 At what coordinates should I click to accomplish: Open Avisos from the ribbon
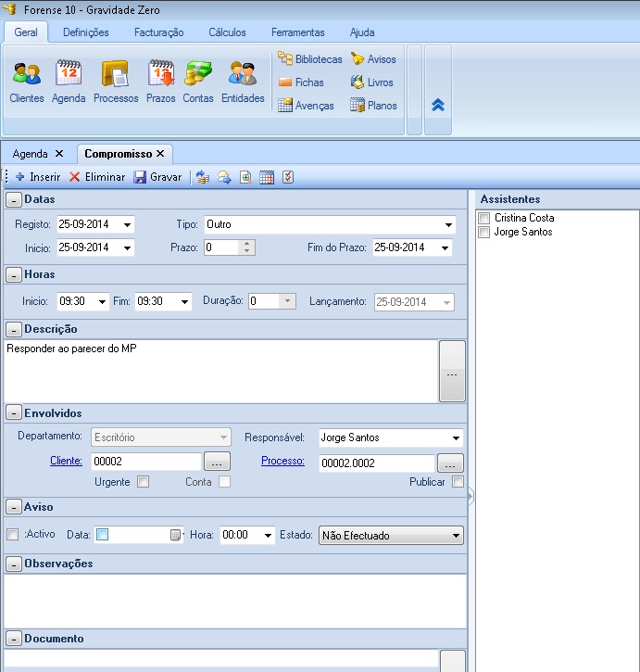(x=373, y=58)
